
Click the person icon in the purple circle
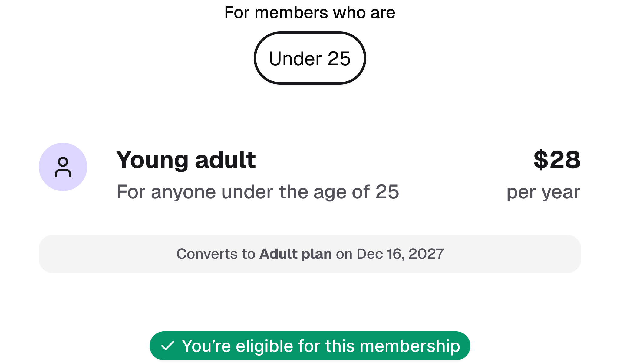point(63,167)
